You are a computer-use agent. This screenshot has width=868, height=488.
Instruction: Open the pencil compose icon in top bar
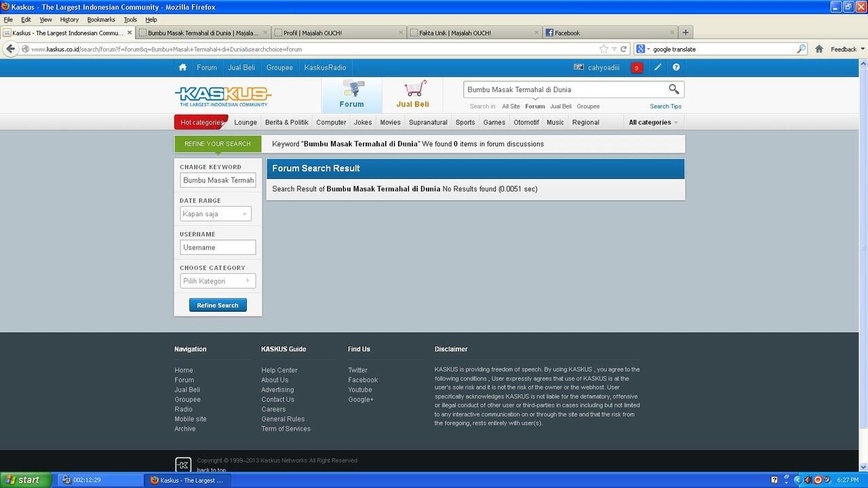point(658,67)
